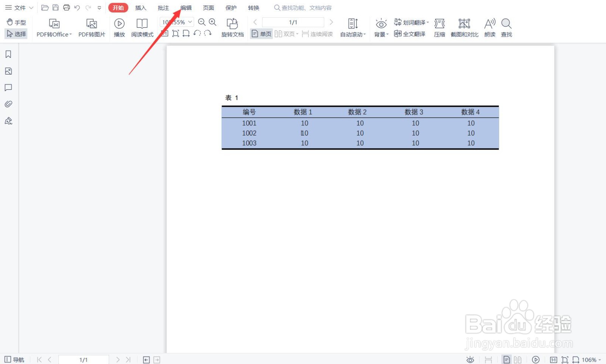Image resolution: width=606 pixels, height=364 pixels.
Task: Open the attachments paperclip panel
Action: pyautogui.click(x=8, y=104)
